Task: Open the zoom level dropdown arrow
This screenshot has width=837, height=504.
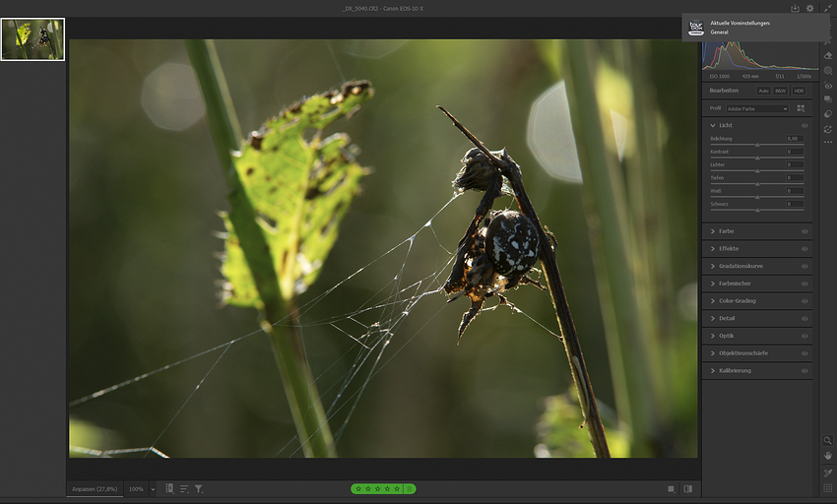Action: click(x=153, y=489)
